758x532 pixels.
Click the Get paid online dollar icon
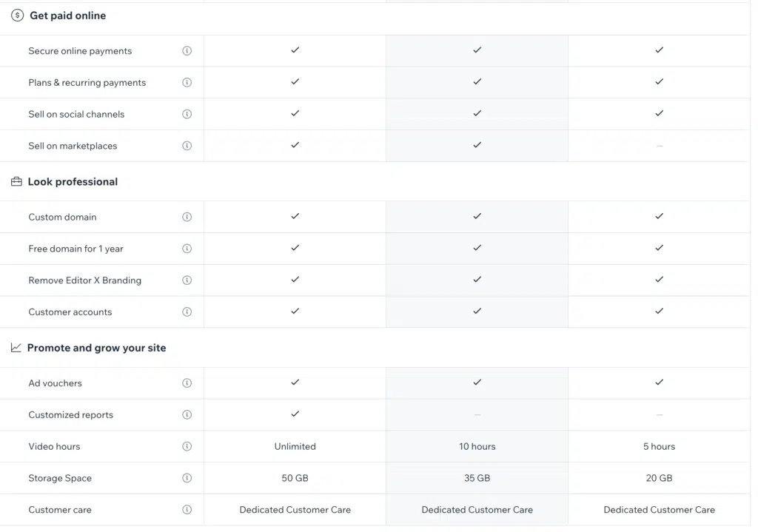[x=17, y=16]
